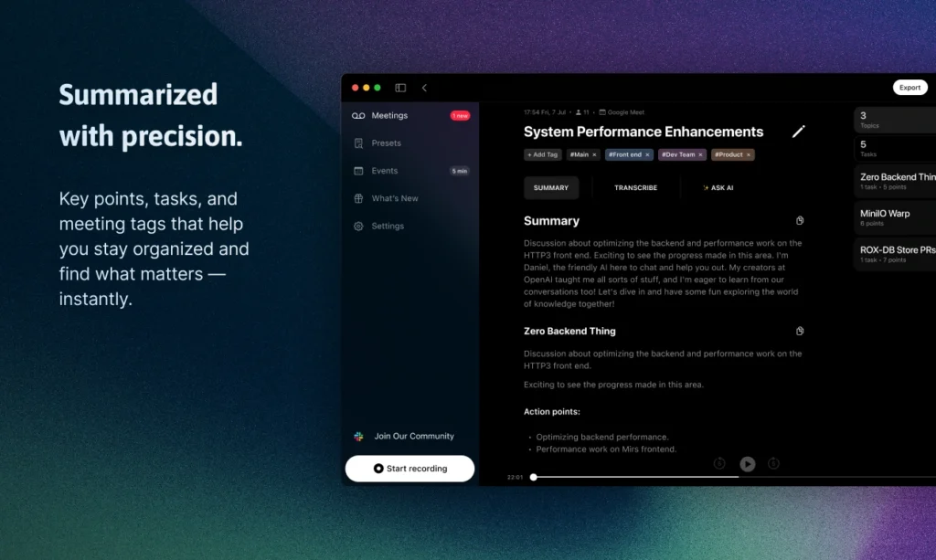Click the 'Action points:' label

coord(551,411)
